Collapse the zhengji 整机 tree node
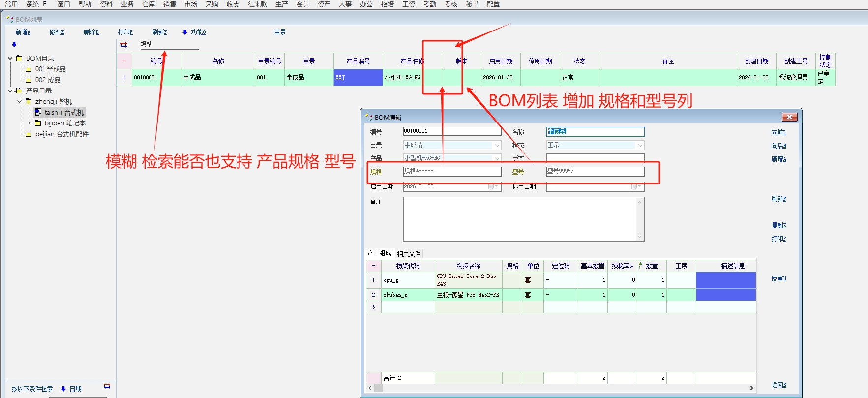The height and width of the screenshot is (398, 868). 20,101
